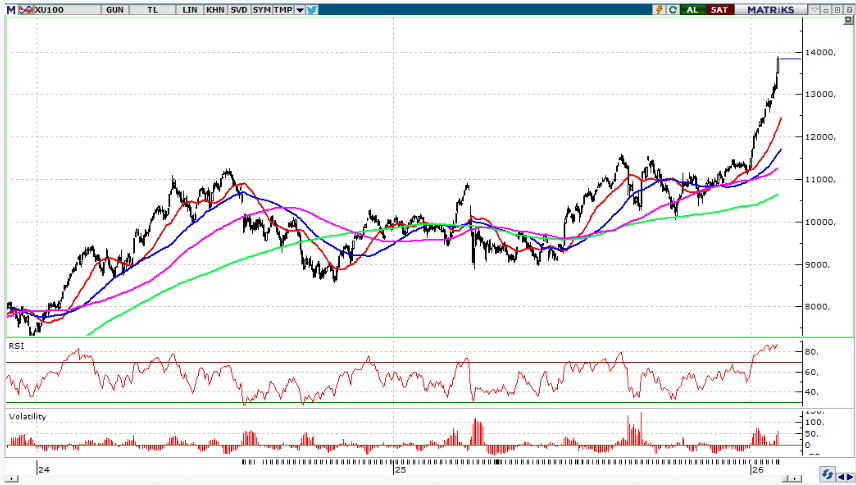Click the last price line marker near 14000

789,59
